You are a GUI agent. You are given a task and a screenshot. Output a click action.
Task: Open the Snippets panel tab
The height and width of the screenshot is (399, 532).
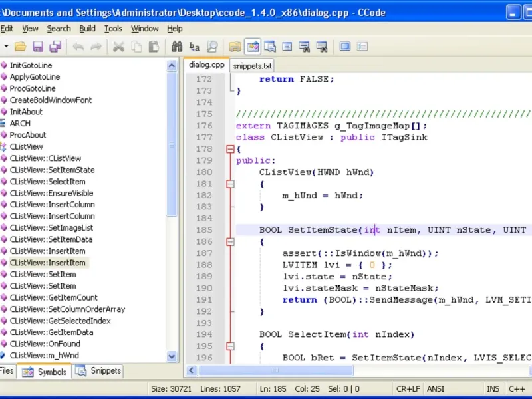(99, 372)
